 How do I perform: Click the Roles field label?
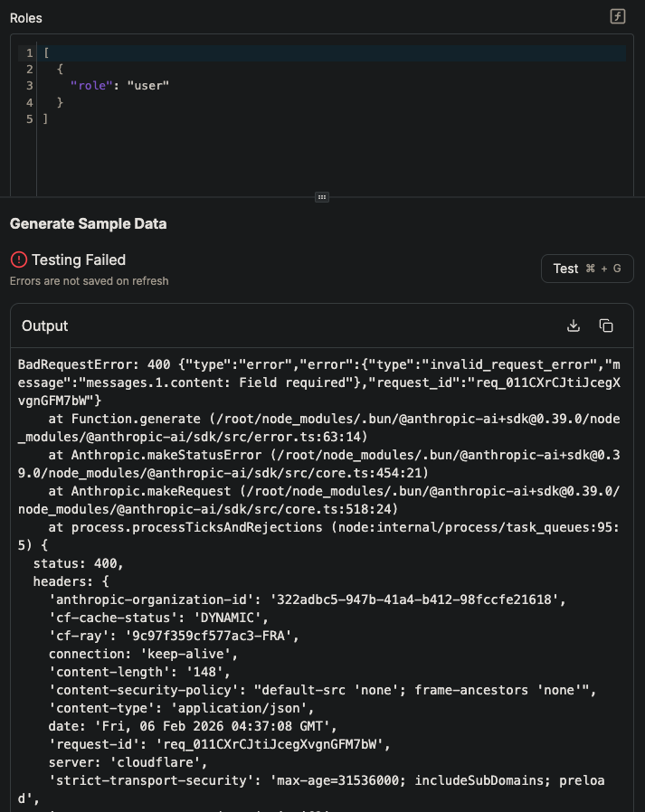click(x=26, y=18)
